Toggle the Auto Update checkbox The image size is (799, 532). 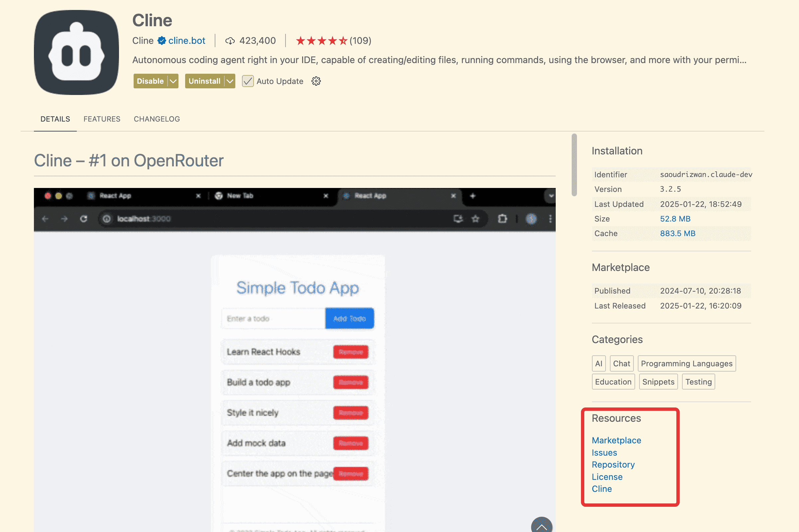click(248, 81)
